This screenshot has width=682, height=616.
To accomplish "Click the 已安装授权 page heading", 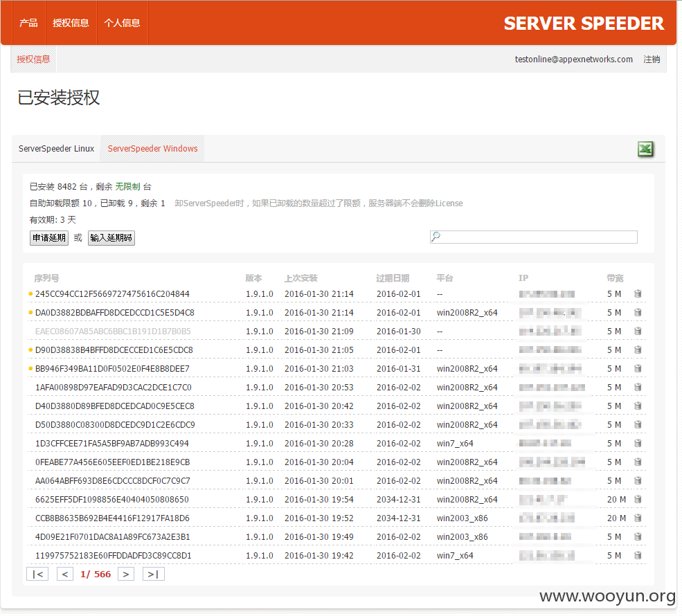I will (x=59, y=98).
